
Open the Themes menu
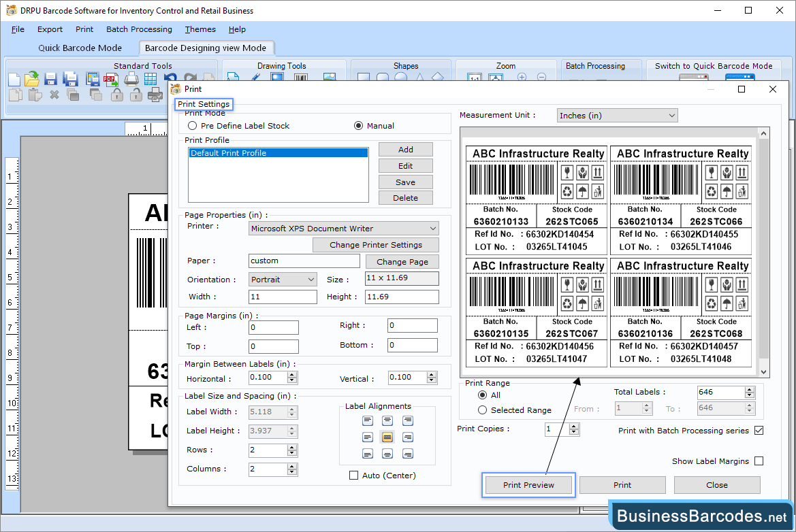[200, 29]
